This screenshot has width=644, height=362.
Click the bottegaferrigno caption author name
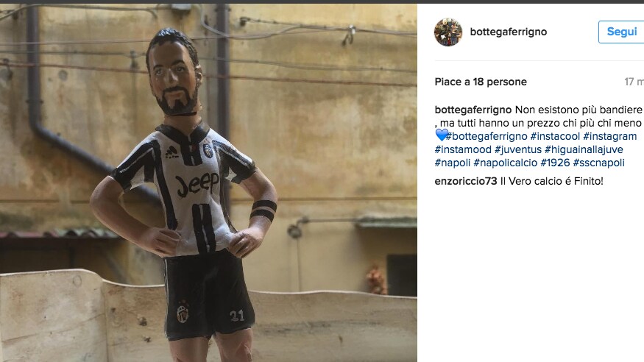(473, 110)
